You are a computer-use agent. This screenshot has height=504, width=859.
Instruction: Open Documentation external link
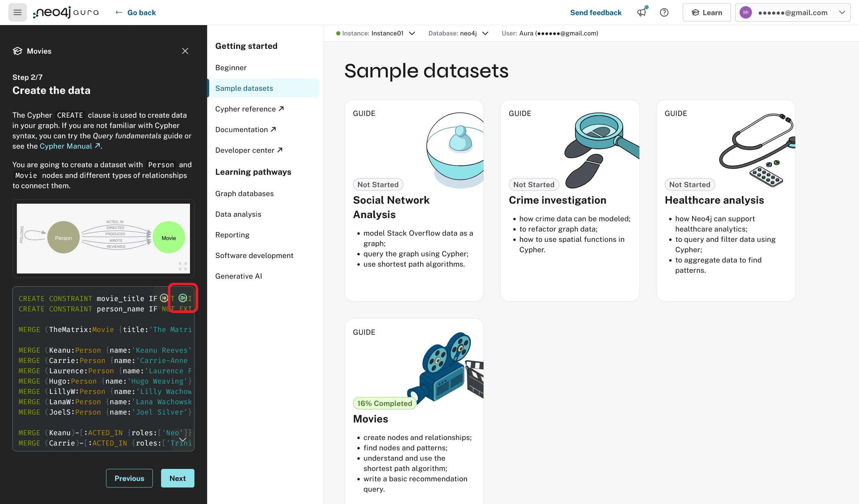click(x=245, y=130)
